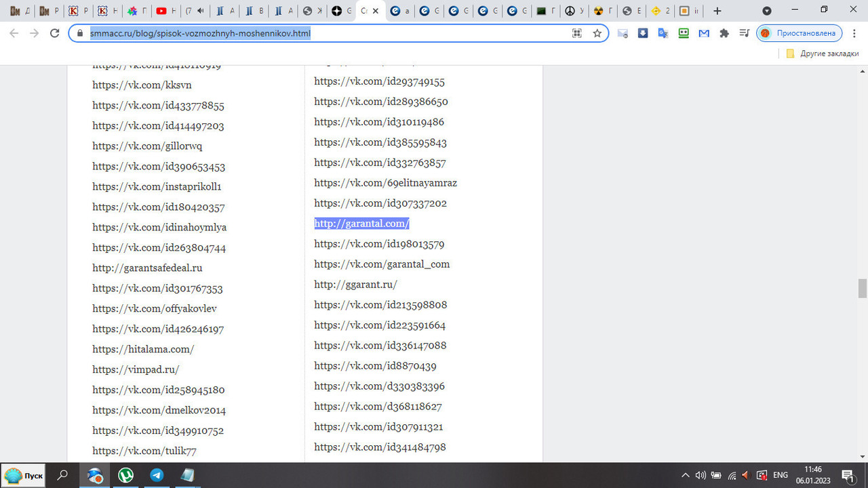Image resolution: width=868 pixels, height=488 pixels.
Task: Click the envelope extension icon in toolbar
Action: 623,33
